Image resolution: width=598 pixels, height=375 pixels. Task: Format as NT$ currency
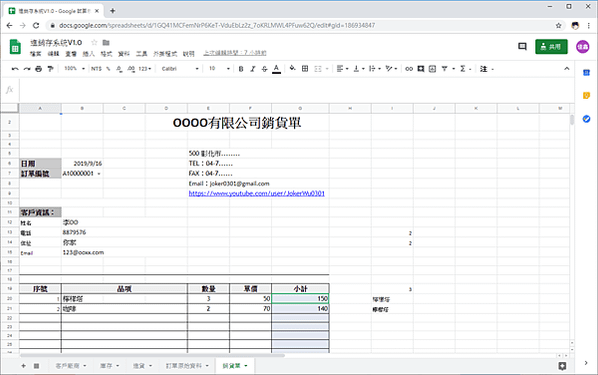click(96, 69)
